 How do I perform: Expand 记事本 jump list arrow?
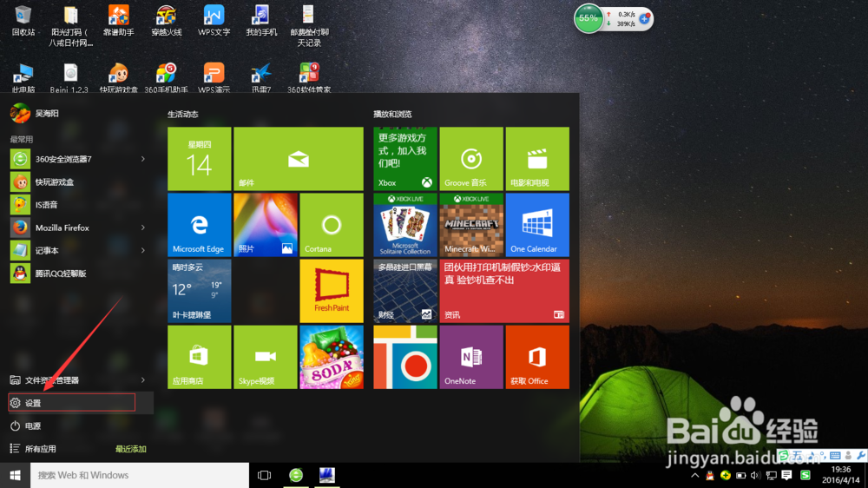coord(143,250)
